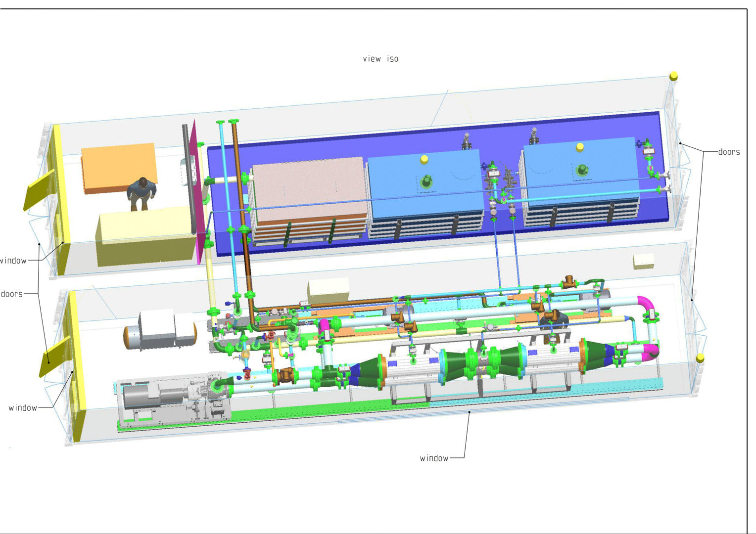Select the magenta partition wall panel
Viewport: 756px width, 534px height.
point(196,193)
